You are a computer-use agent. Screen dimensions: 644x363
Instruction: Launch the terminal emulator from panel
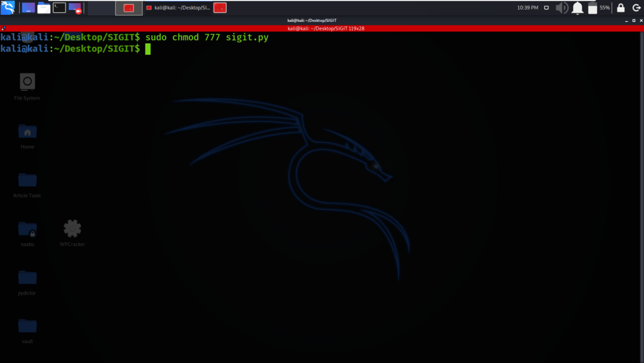(59, 8)
